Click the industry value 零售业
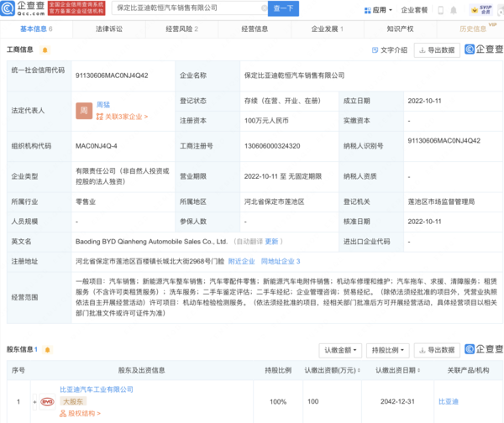The width and height of the screenshot is (504, 423). (x=86, y=201)
